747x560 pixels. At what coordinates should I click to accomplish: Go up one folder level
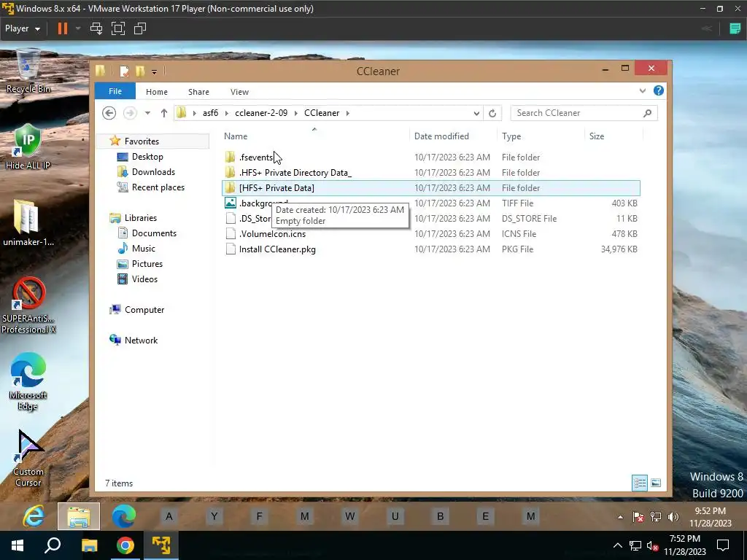point(164,113)
